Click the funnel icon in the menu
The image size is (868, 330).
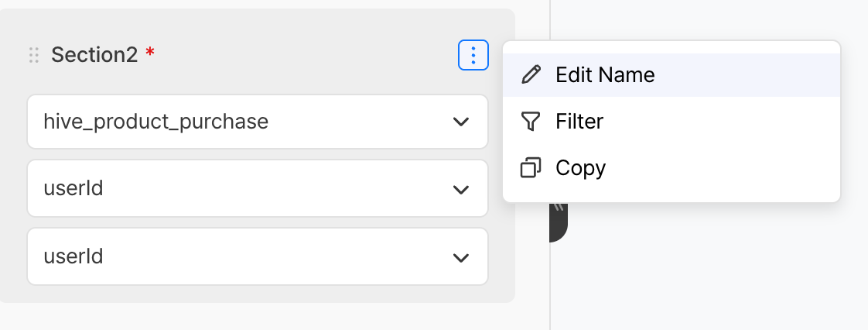tap(531, 122)
